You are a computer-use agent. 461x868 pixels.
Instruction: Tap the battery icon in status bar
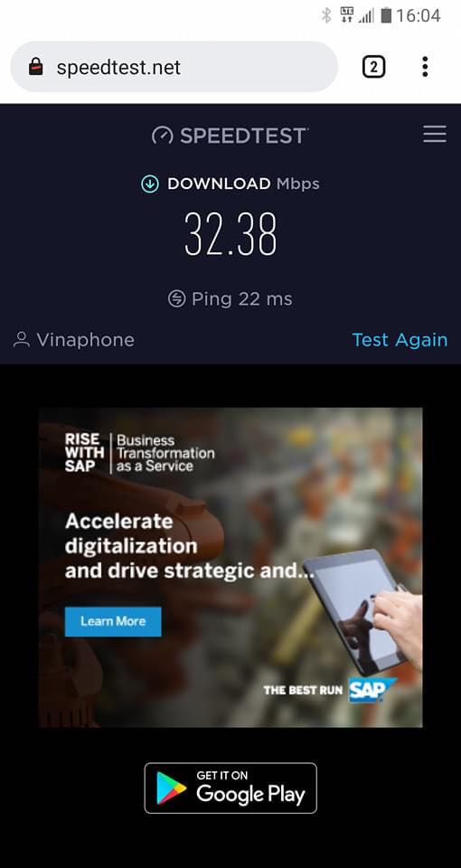(386, 15)
